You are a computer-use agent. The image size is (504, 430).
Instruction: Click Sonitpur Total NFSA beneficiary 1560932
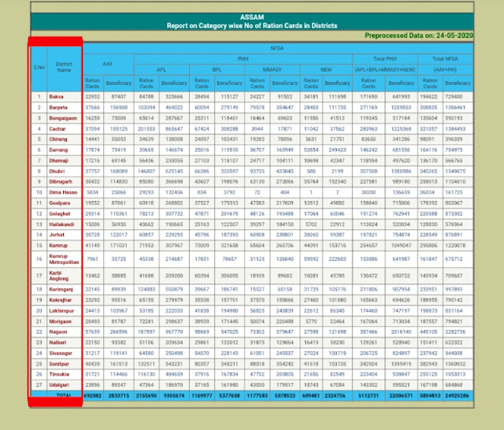click(x=455, y=364)
